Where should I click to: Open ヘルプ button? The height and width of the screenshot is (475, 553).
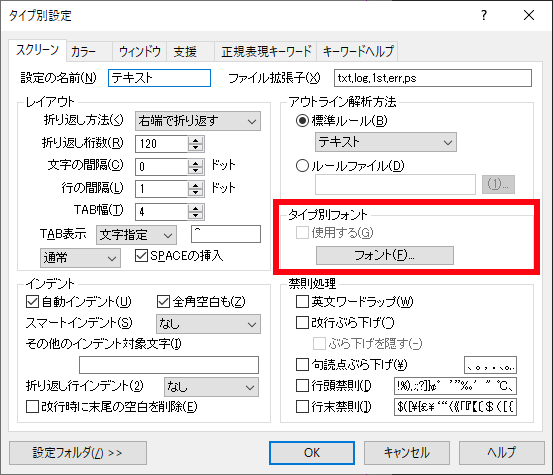point(502,453)
